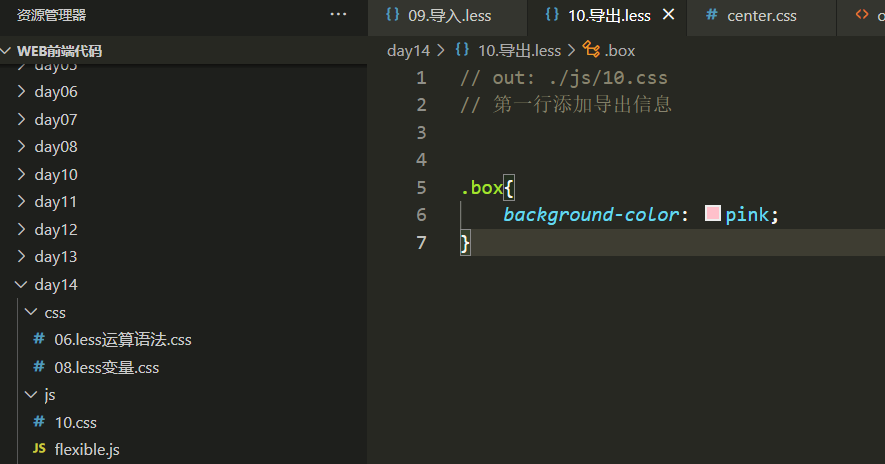Open the explorer more actions ellipsis menu
Viewport: 885px width, 464px height.
coord(338,15)
